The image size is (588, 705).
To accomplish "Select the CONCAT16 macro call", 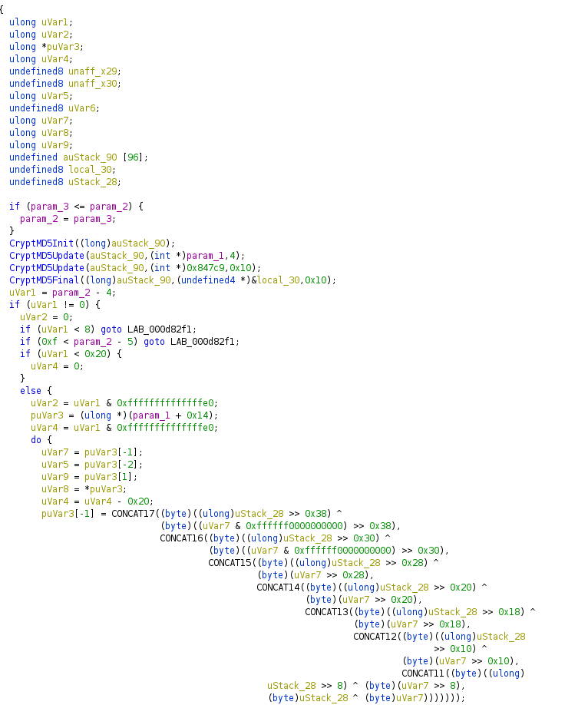I will (x=181, y=538).
